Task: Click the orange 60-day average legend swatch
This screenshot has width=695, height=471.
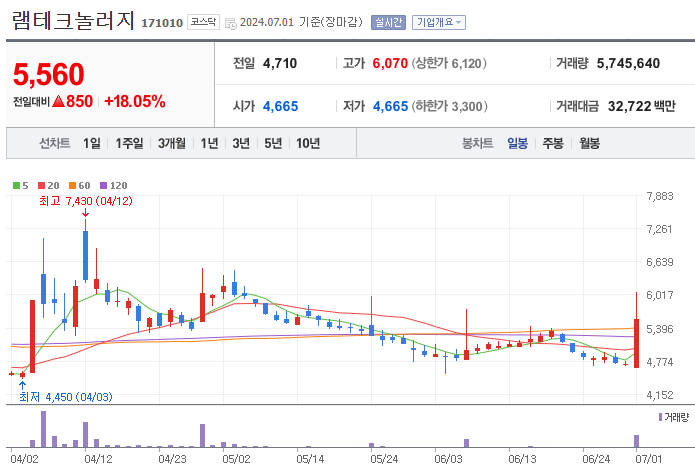Action: click(x=73, y=186)
